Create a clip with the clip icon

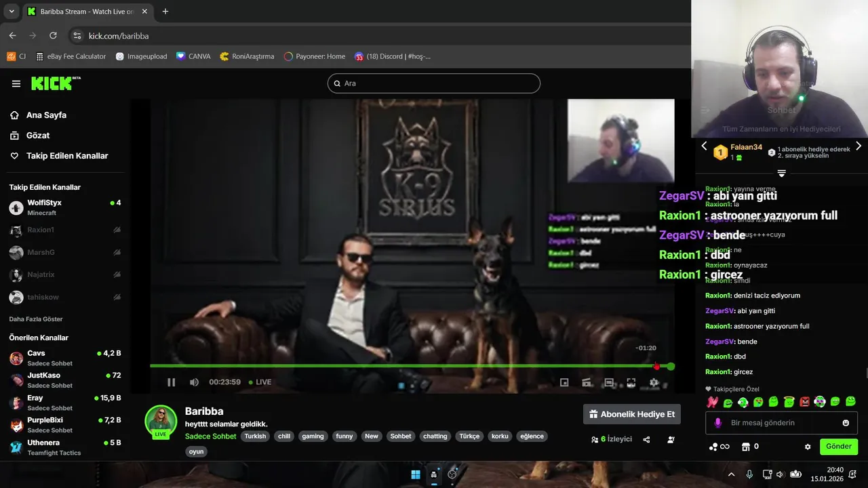coord(587,383)
